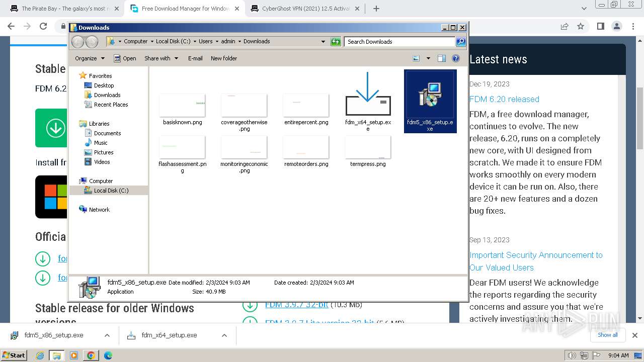
Task: Select Computer in the navigation pane
Action: 101,181
